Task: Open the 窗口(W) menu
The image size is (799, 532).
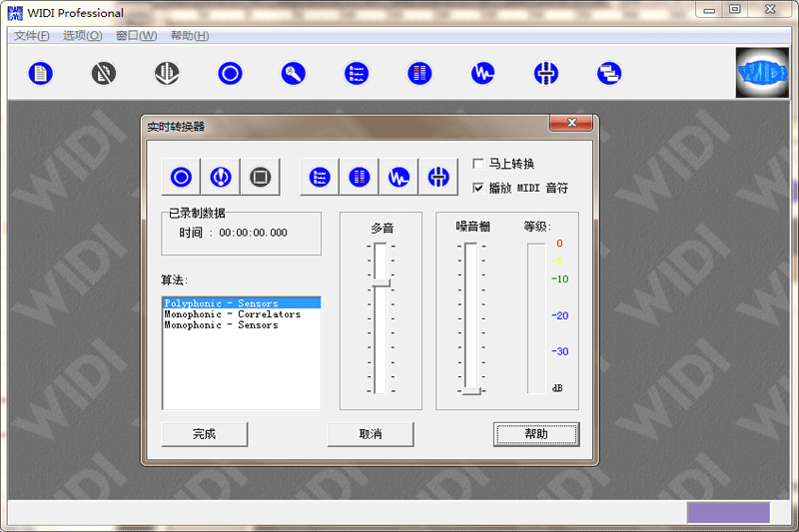Action: pos(136,36)
